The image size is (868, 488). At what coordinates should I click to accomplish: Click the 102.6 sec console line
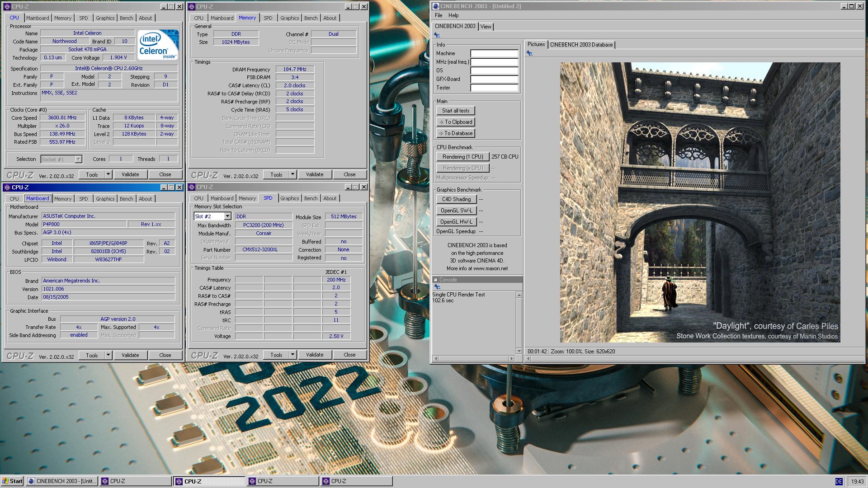point(443,300)
